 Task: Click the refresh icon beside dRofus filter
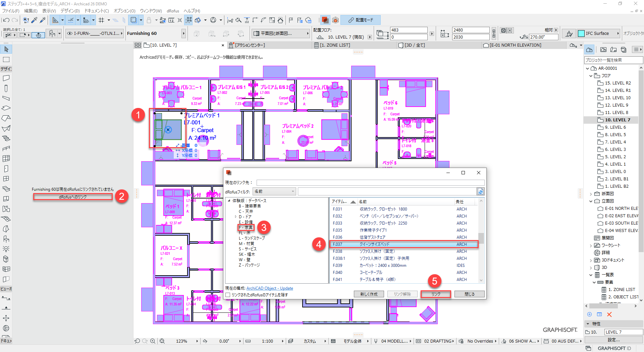pyautogui.click(x=481, y=192)
